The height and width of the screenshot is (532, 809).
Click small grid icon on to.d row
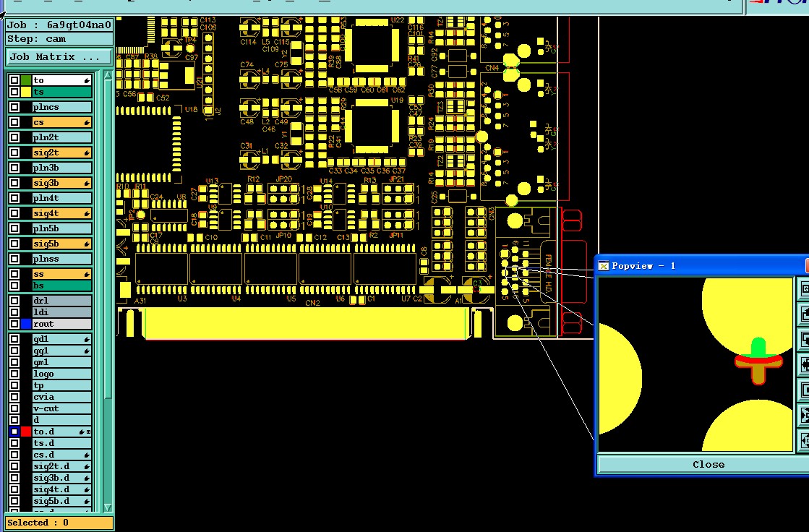pos(89,432)
